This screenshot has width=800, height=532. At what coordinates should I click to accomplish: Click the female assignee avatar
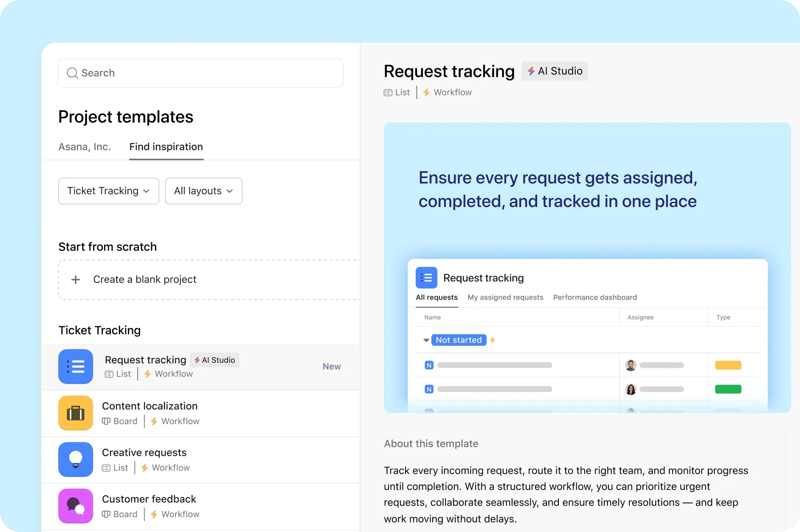tap(631, 389)
